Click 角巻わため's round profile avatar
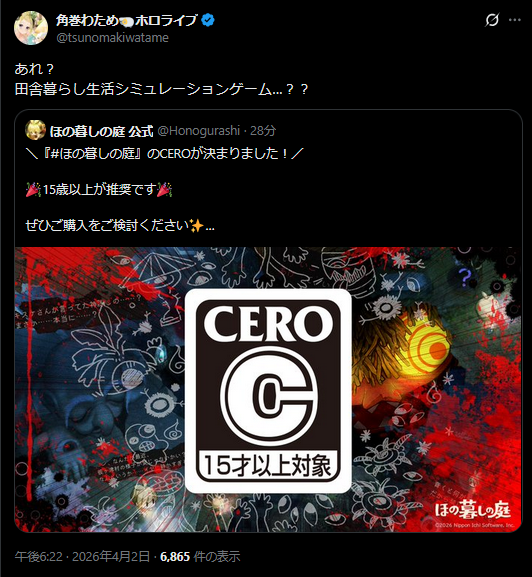The height and width of the screenshot is (577, 532). pyautogui.click(x=31, y=28)
